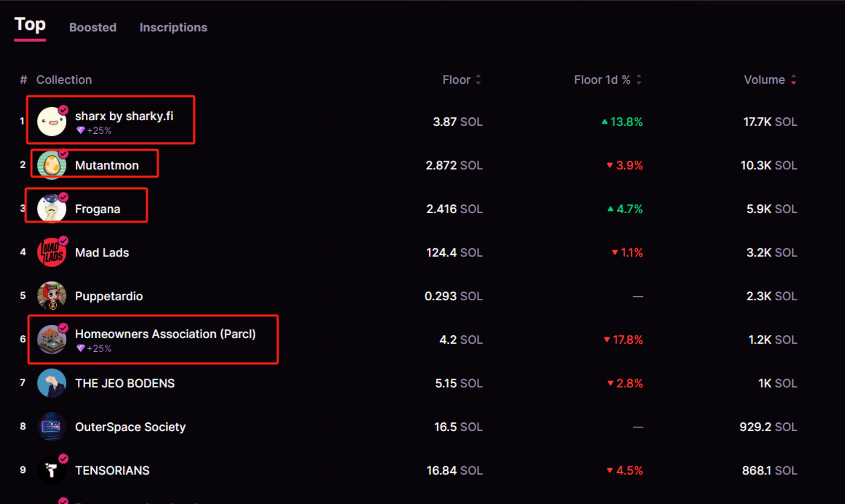Open Puppetardio avatar image
845x504 pixels.
coord(52,296)
